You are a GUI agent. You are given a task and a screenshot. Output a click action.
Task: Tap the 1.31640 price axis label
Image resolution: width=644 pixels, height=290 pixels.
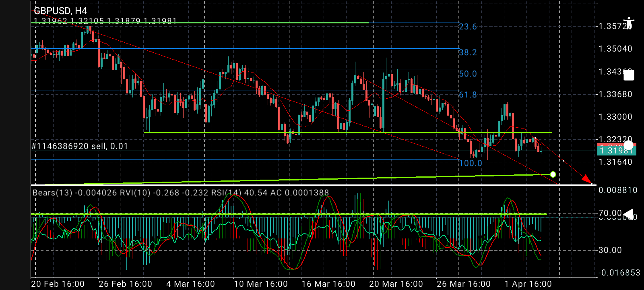(615, 162)
